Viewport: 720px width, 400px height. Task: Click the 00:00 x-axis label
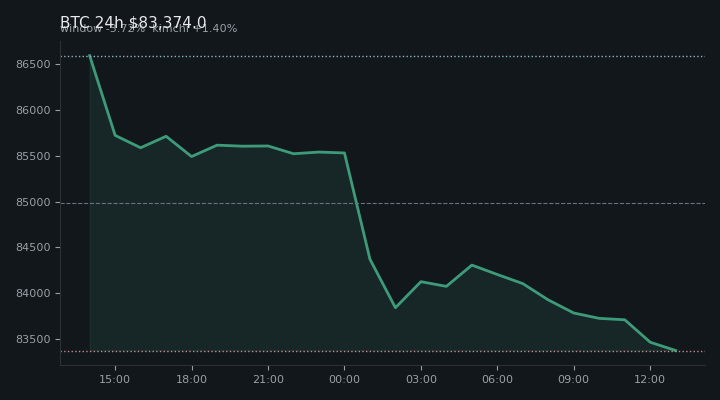[x=344, y=379]
